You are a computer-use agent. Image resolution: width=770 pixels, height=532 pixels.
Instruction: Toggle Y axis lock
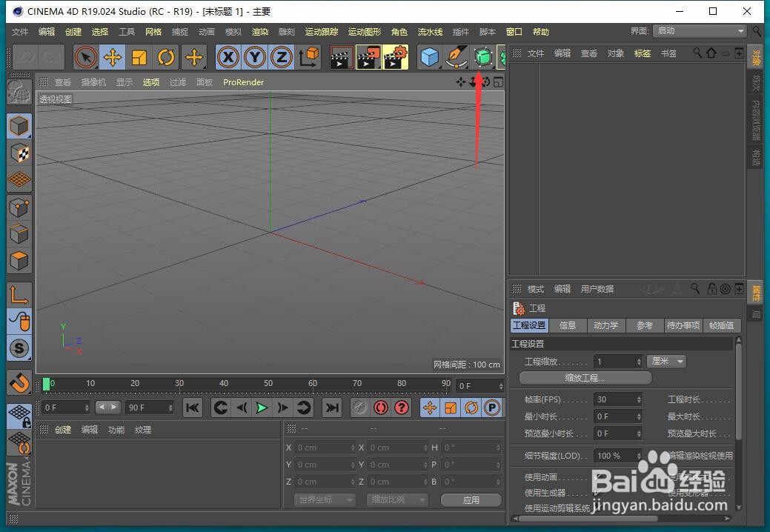[255, 57]
